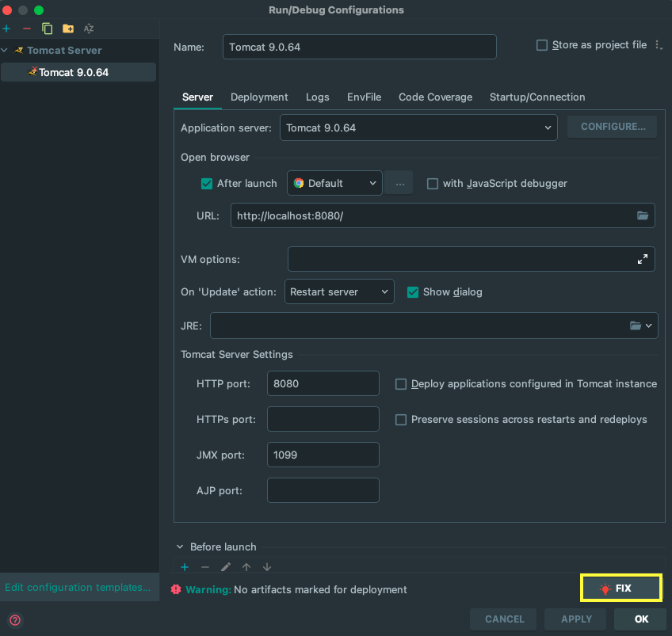This screenshot has height=636, width=672.
Task: Open Edit configuration templates link
Action: point(78,587)
